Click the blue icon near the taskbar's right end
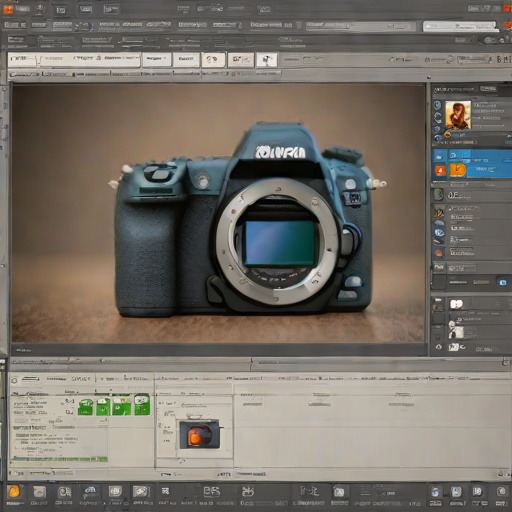Viewport: 512px width, 512px height. click(x=435, y=492)
